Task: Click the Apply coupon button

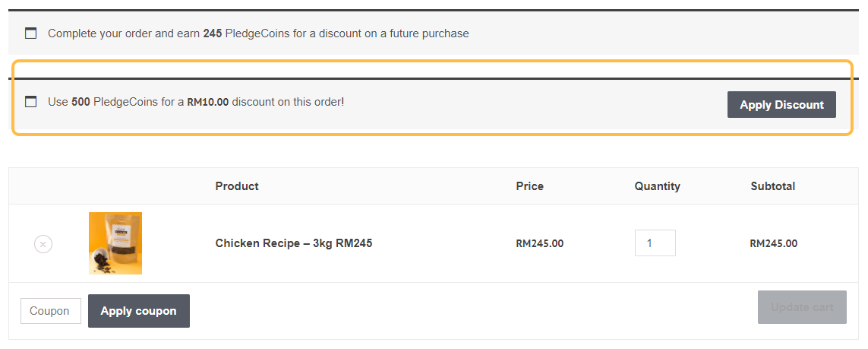Action: pyautogui.click(x=138, y=311)
